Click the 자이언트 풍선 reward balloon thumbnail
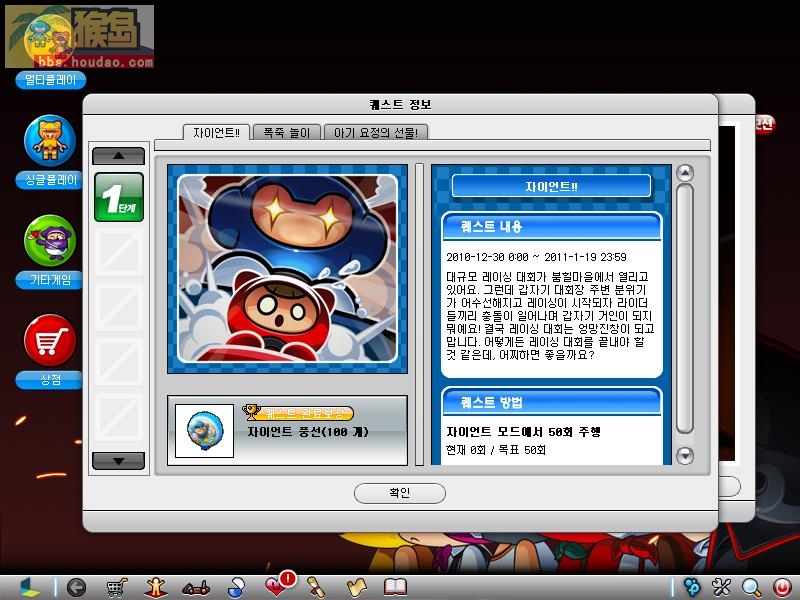The image size is (800, 600). (204, 431)
